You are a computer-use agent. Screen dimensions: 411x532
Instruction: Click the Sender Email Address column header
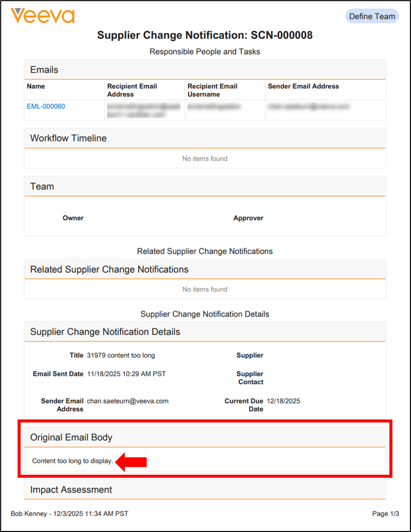[303, 86]
